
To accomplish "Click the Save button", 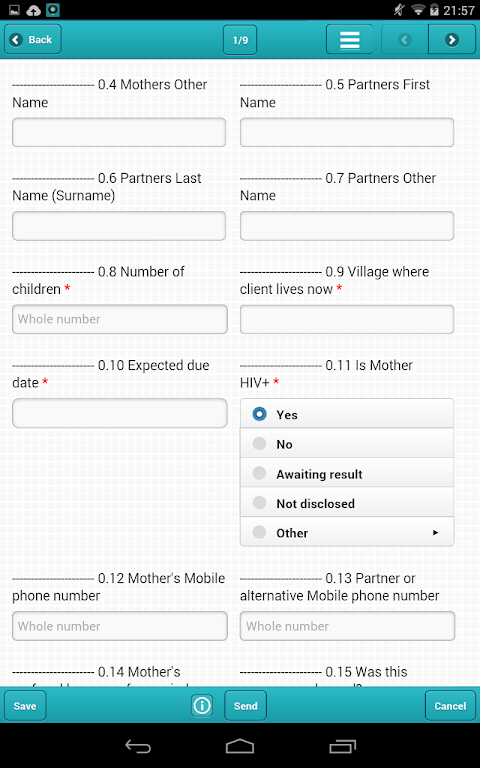I will click(25, 706).
